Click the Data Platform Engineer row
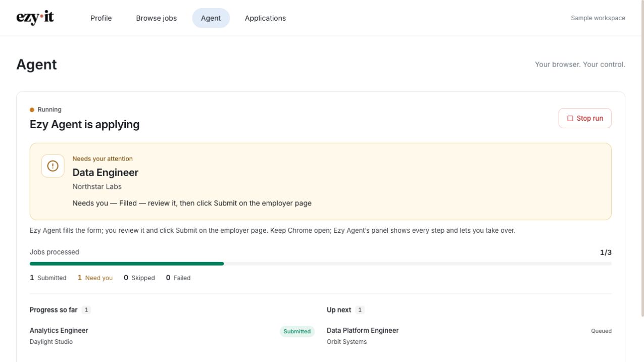The width and height of the screenshot is (644, 362). click(469, 336)
